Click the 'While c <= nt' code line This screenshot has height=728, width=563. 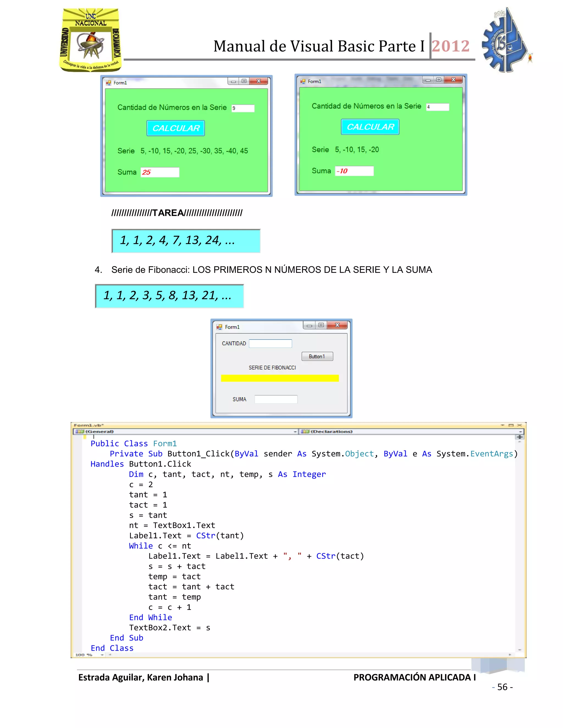pyautogui.click(x=160, y=546)
